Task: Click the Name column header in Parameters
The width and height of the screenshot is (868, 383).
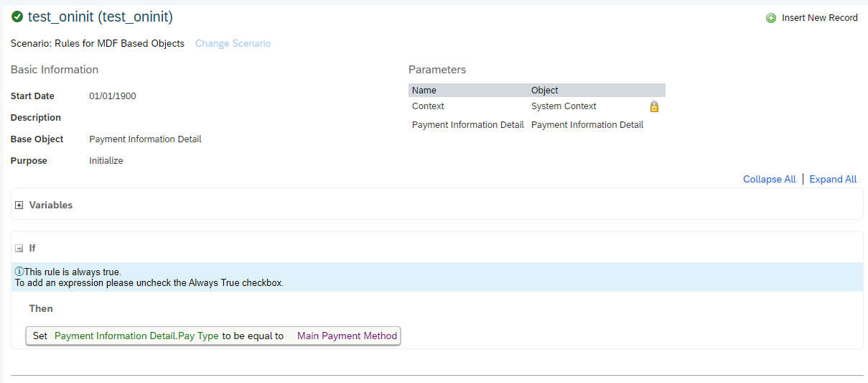Action: 424,91
